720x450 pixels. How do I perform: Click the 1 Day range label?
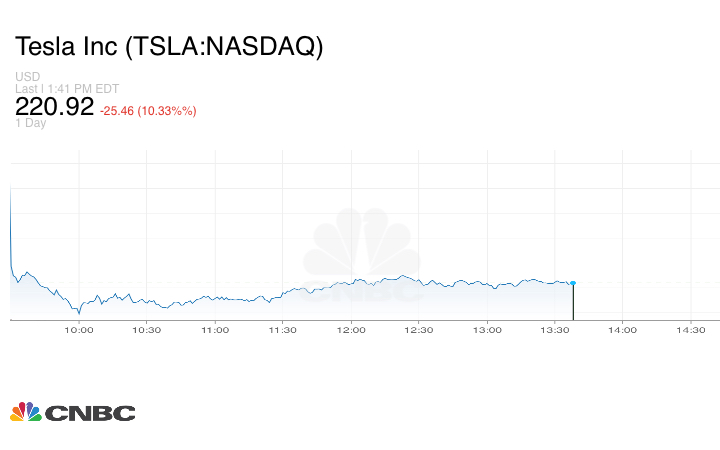[x=31, y=123]
